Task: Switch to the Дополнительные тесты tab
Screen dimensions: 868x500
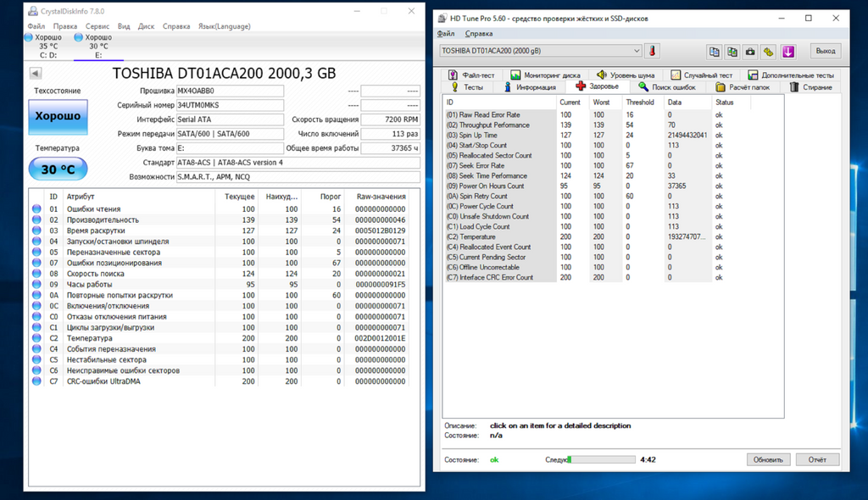Action: pos(791,75)
